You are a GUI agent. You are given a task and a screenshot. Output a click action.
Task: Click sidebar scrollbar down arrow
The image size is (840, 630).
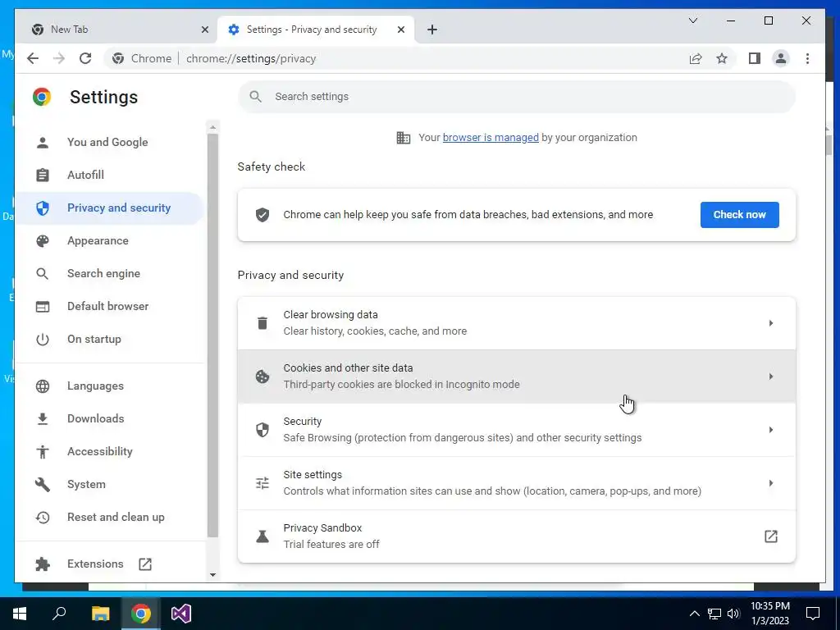click(x=212, y=575)
